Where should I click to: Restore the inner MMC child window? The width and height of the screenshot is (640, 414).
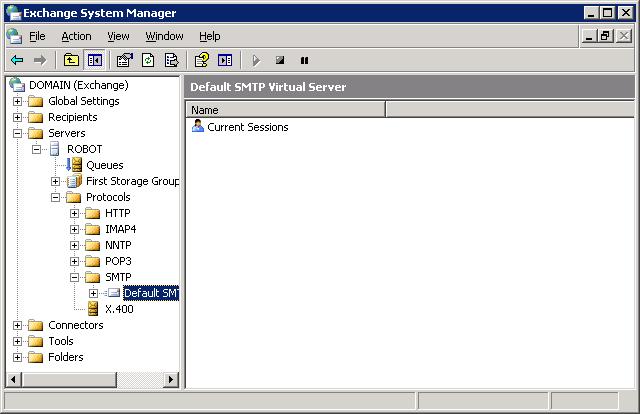pos(605,36)
